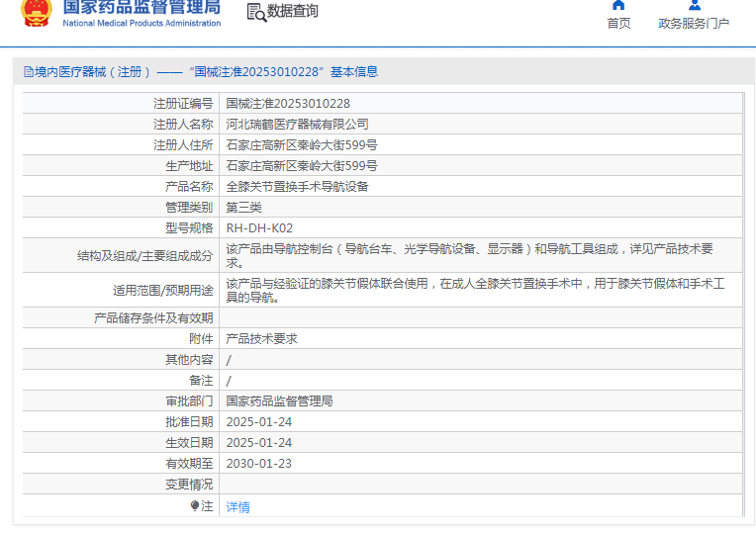The width and height of the screenshot is (756, 533).
Task: Click the national emblem logo
Action: (37, 13)
